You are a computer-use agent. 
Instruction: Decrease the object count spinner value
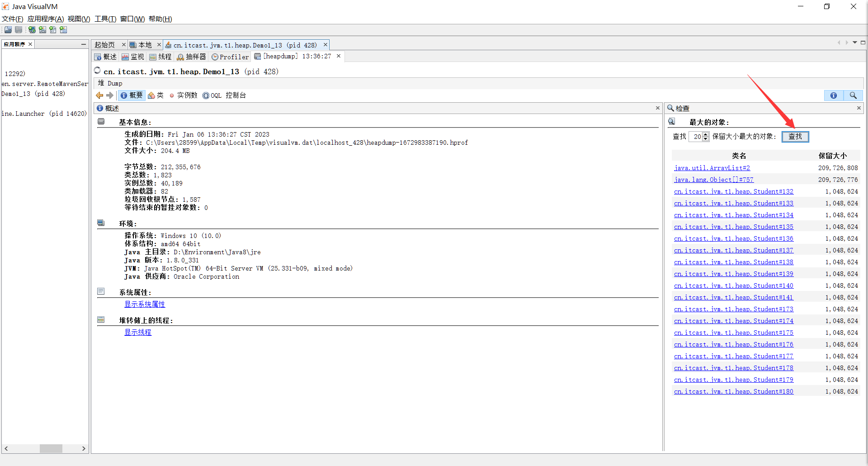(706, 139)
